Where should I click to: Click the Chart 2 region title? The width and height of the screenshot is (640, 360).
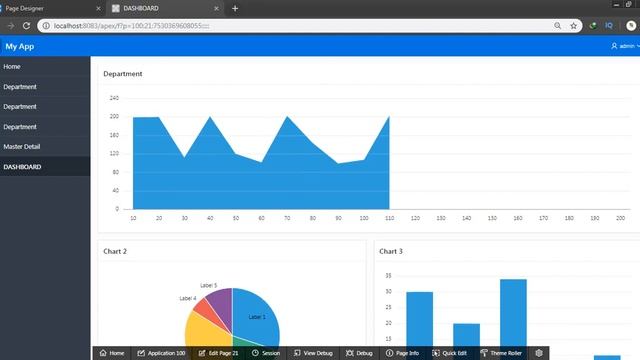point(115,251)
